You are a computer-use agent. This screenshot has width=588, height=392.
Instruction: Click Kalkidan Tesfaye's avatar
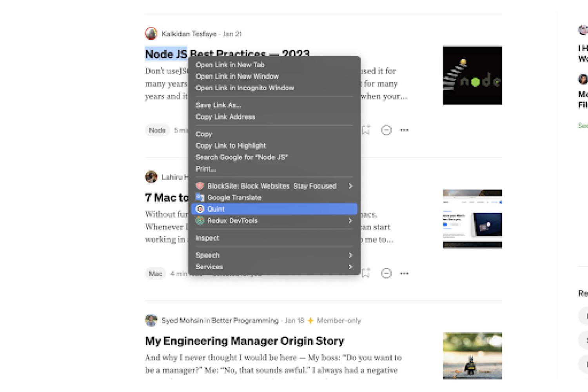click(151, 34)
